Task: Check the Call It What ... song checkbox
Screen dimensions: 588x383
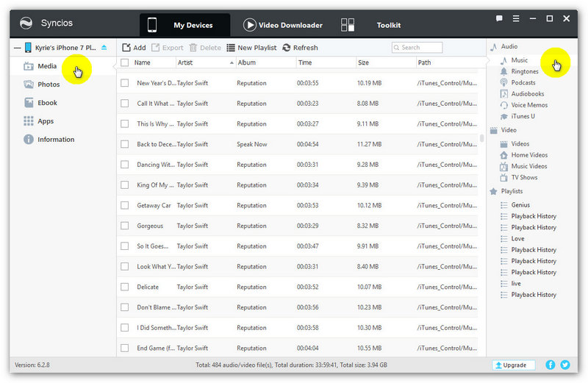Action: pyautogui.click(x=124, y=103)
